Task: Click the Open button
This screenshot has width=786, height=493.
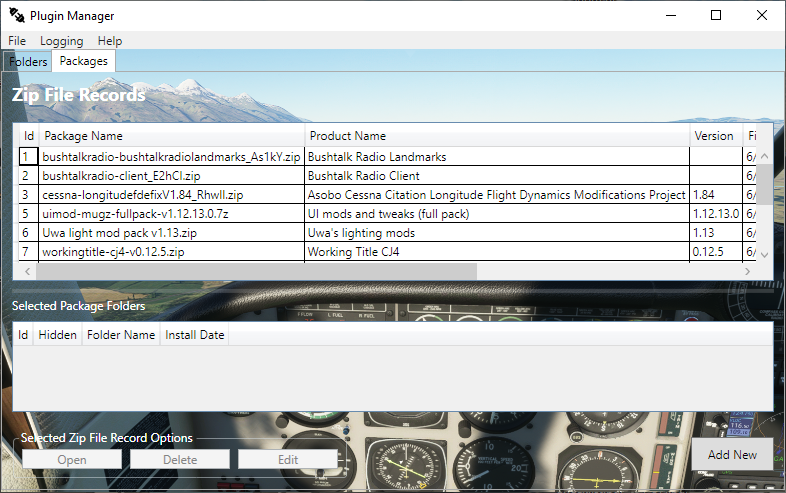Action: [x=72, y=459]
